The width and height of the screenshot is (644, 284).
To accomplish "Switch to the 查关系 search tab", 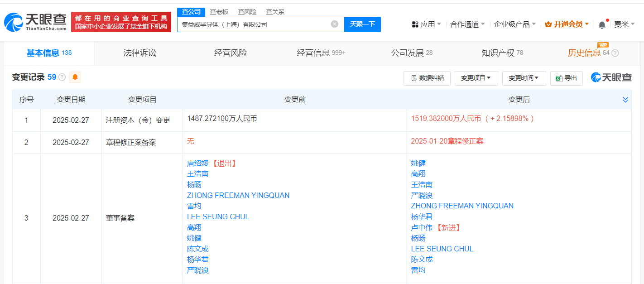I will click(275, 12).
